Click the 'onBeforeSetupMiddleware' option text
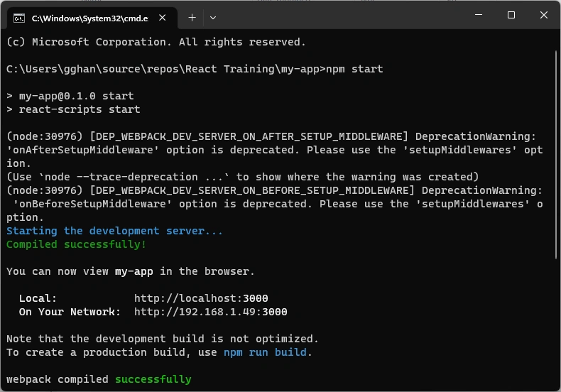 point(92,205)
